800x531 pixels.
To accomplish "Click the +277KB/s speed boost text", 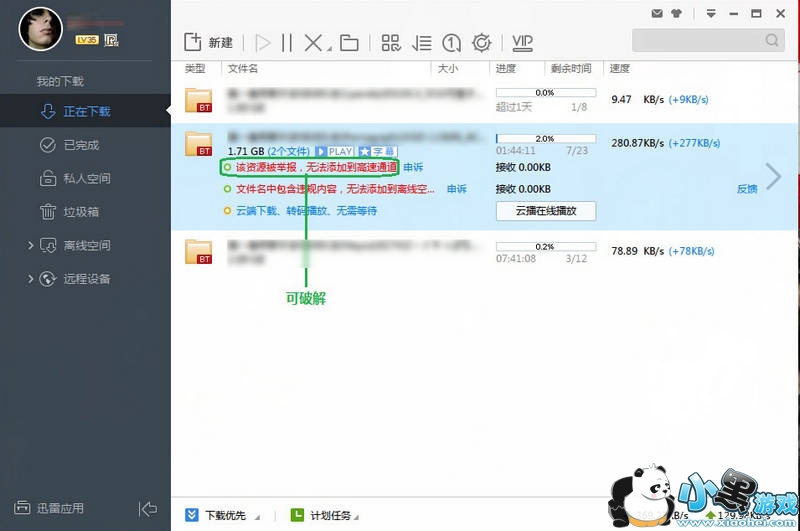I will click(x=694, y=143).
